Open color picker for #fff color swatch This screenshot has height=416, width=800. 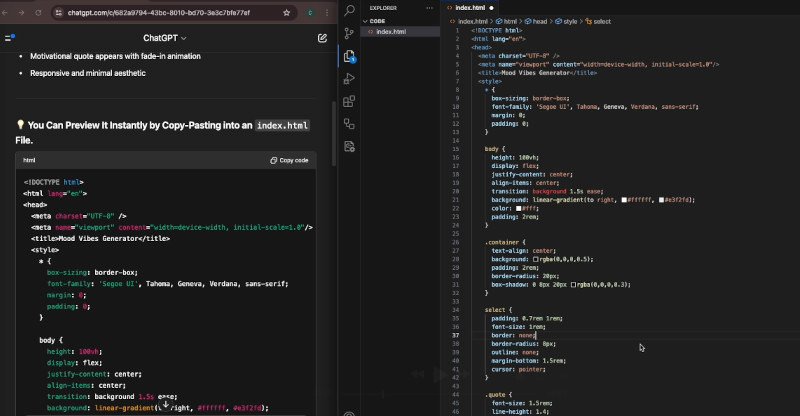(518, 208)
